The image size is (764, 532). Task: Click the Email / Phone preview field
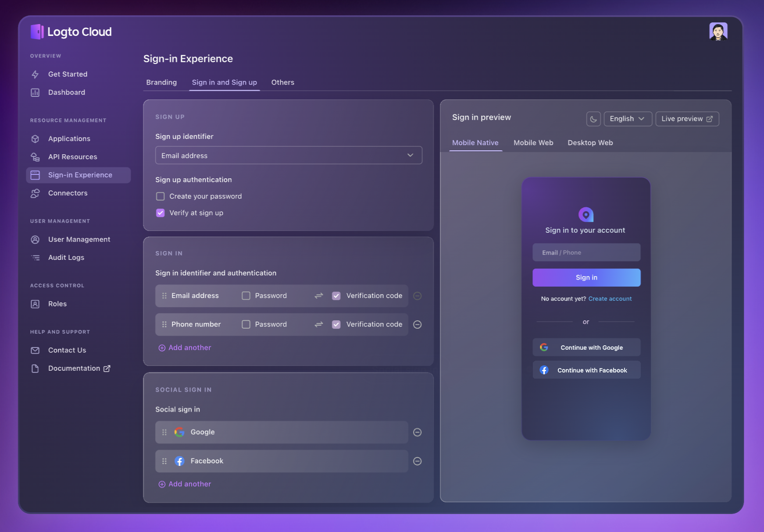point(586,253)
